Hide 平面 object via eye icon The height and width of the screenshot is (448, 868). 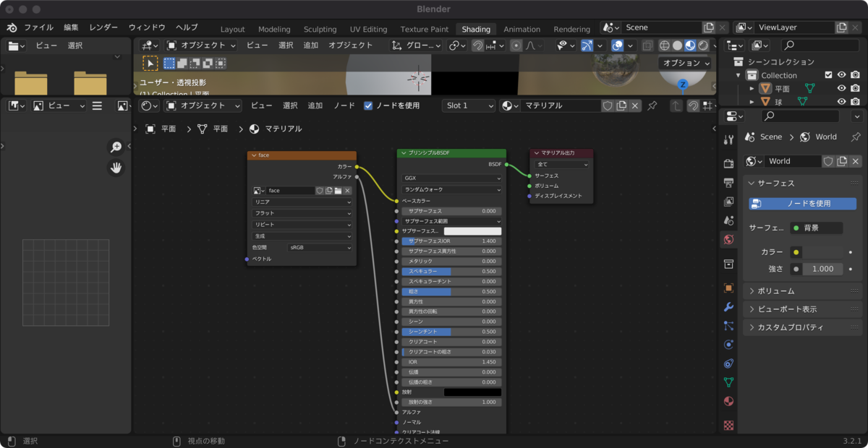click(x=842, y=89)
